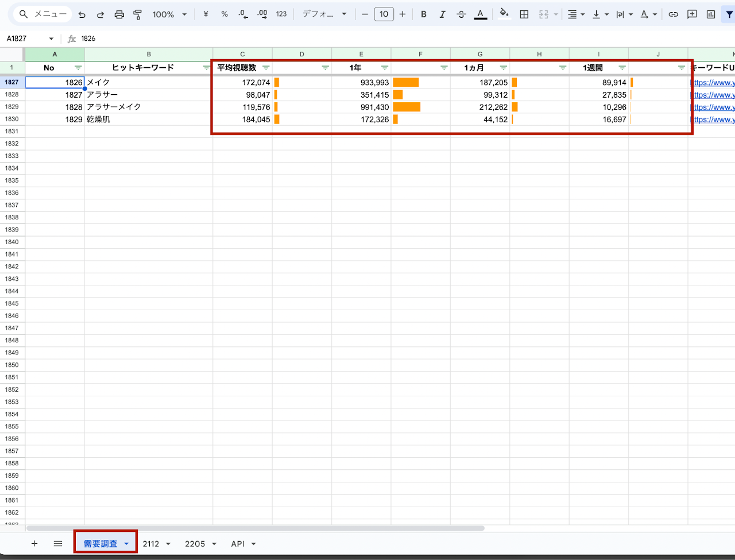Open the URL link in row 1827
Image resolution: width=735 pixels, height=560 pixels.
(x=713, y=83)
